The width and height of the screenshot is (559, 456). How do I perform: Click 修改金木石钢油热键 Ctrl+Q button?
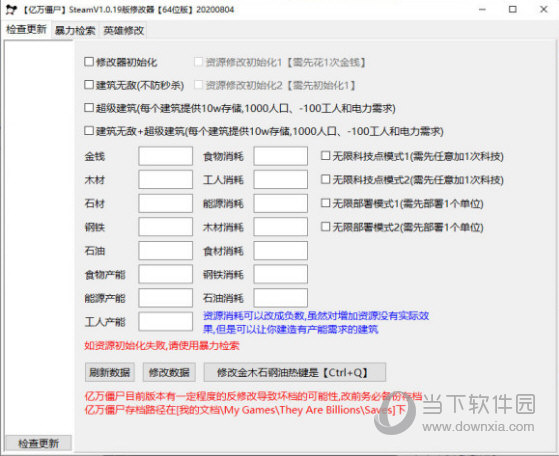pos(294,373)
